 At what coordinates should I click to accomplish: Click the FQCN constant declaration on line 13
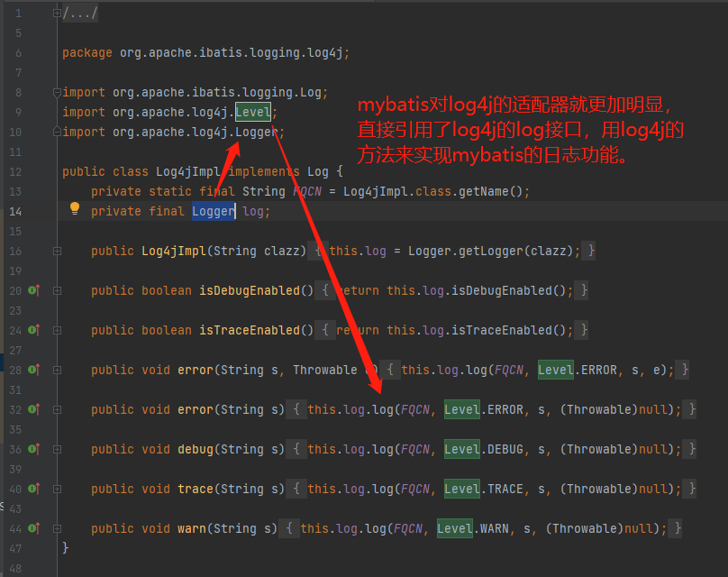coord(307,191)
